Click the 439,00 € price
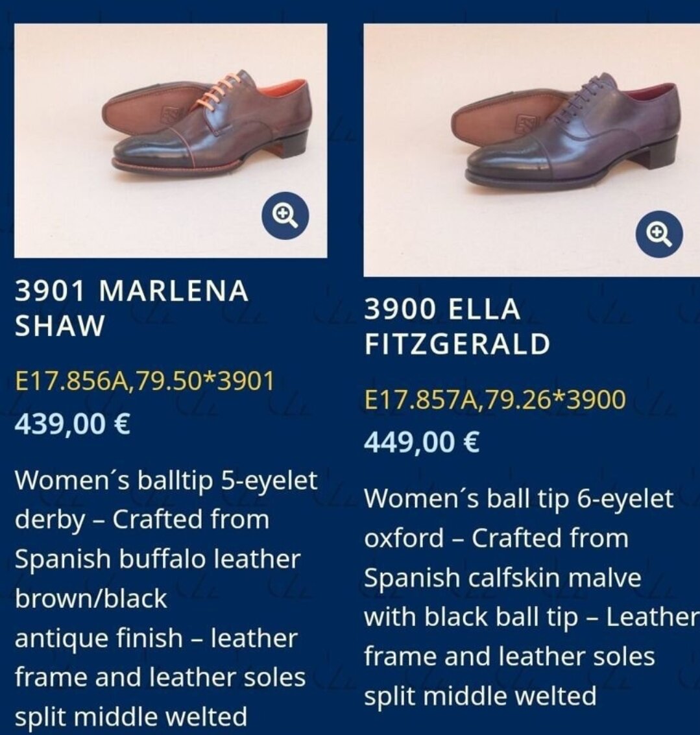 (x=73, y=423)
